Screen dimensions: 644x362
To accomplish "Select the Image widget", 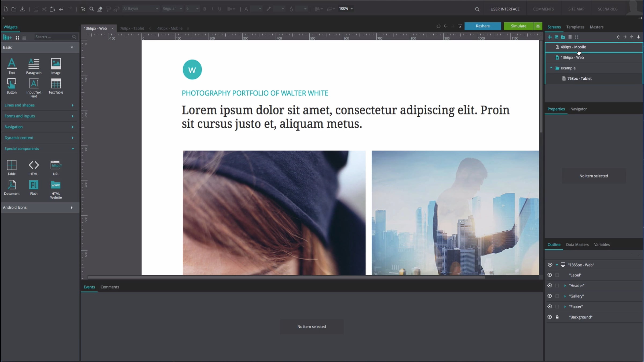I will coord(56,66).
